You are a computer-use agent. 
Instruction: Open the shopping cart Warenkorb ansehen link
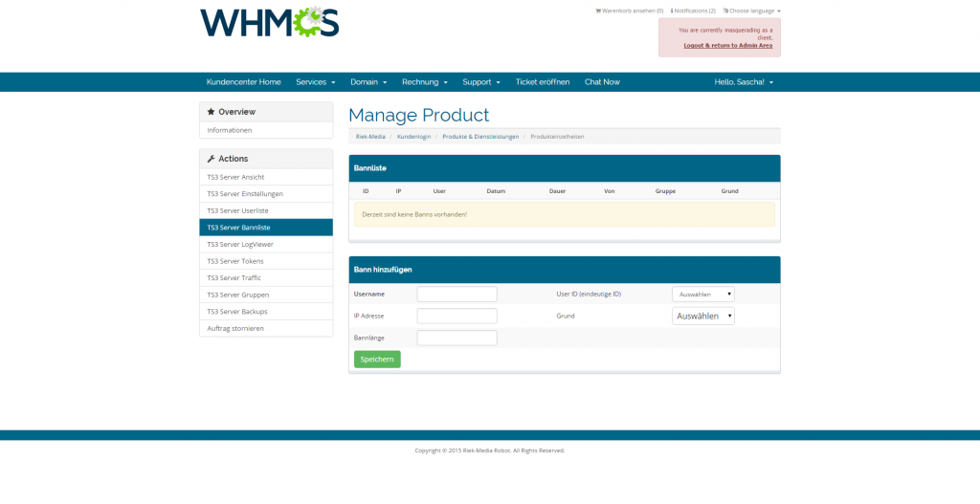[x=630, y=11]
